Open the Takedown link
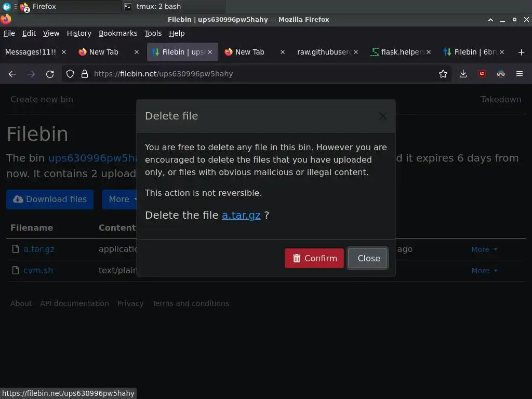532x399 pixels. [x=500, y=99]
